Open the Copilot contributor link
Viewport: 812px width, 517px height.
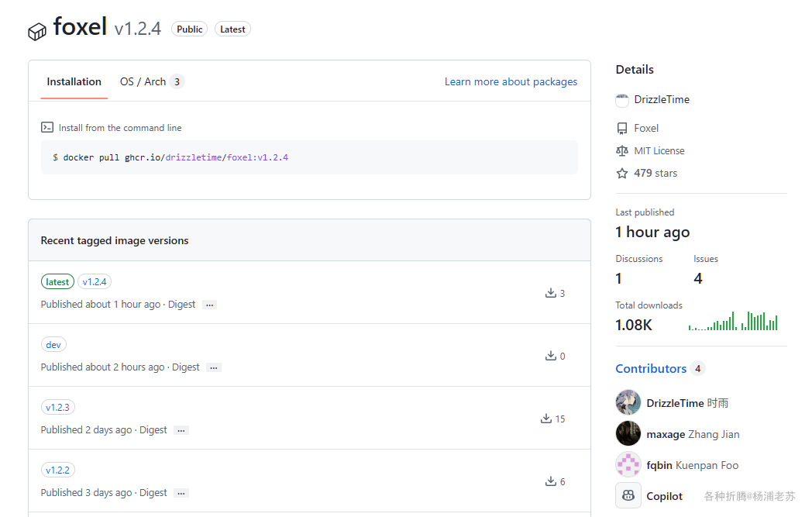click(x=664, y=496)
